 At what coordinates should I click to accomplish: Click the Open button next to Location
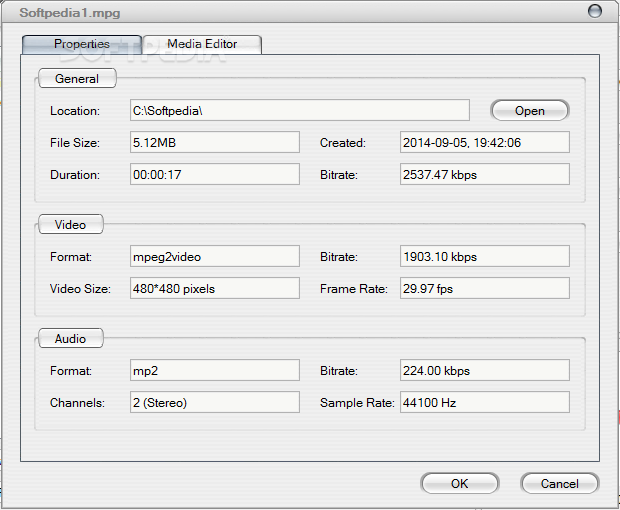pyautogui.click(x=529, y=111)
